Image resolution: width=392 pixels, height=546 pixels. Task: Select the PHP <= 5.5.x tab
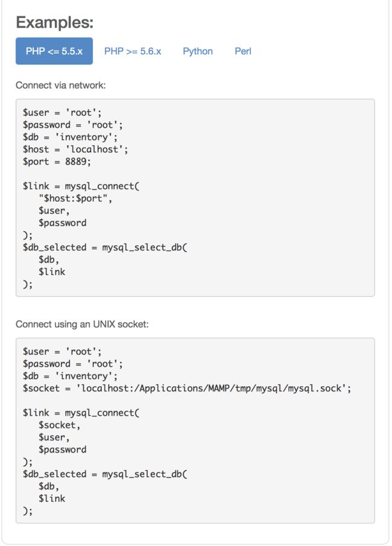point(54,51)
